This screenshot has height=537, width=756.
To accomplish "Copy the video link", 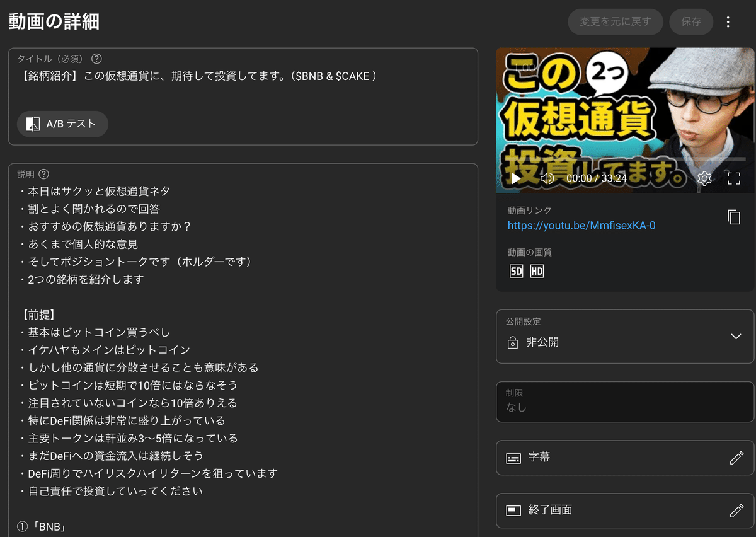I will point(735,217).
